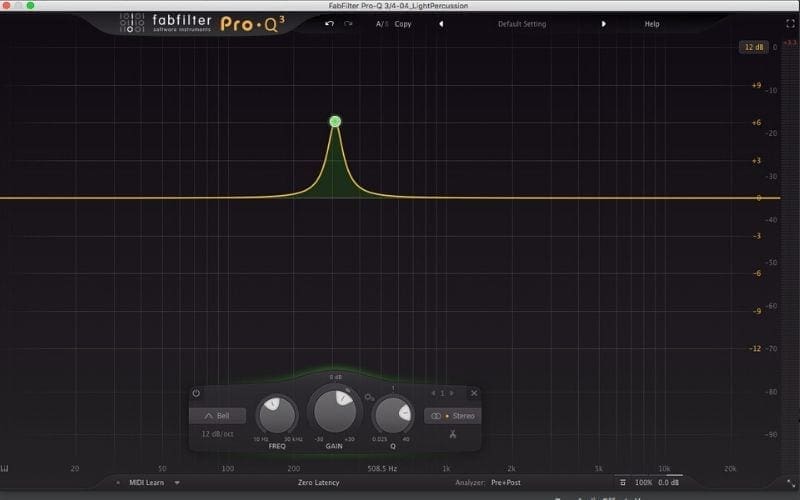Image resolution: width=800 pixels, height=500 pixels.
Task: Select the green EQ band 1 node
Action: tap(335, 121)
